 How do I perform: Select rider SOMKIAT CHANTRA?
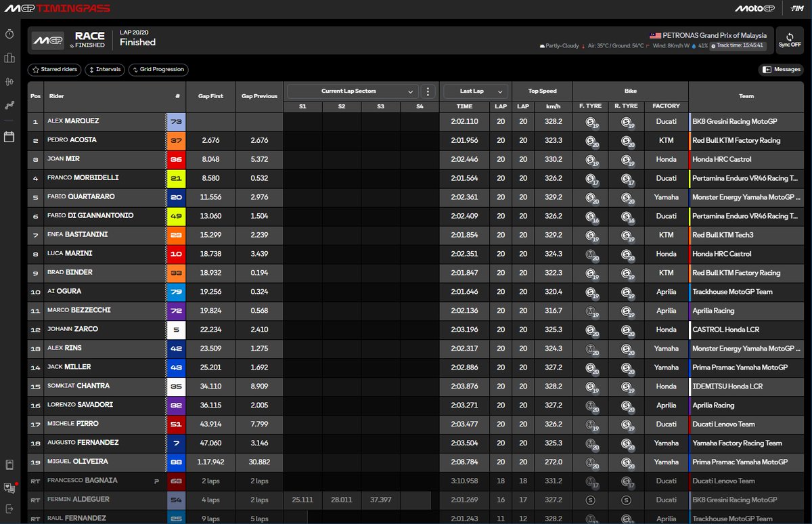78,386
